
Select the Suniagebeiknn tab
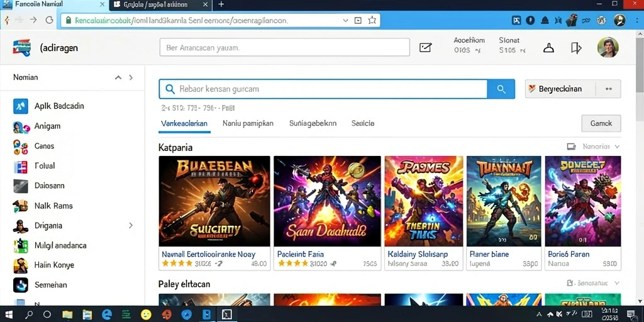point(313,123)
